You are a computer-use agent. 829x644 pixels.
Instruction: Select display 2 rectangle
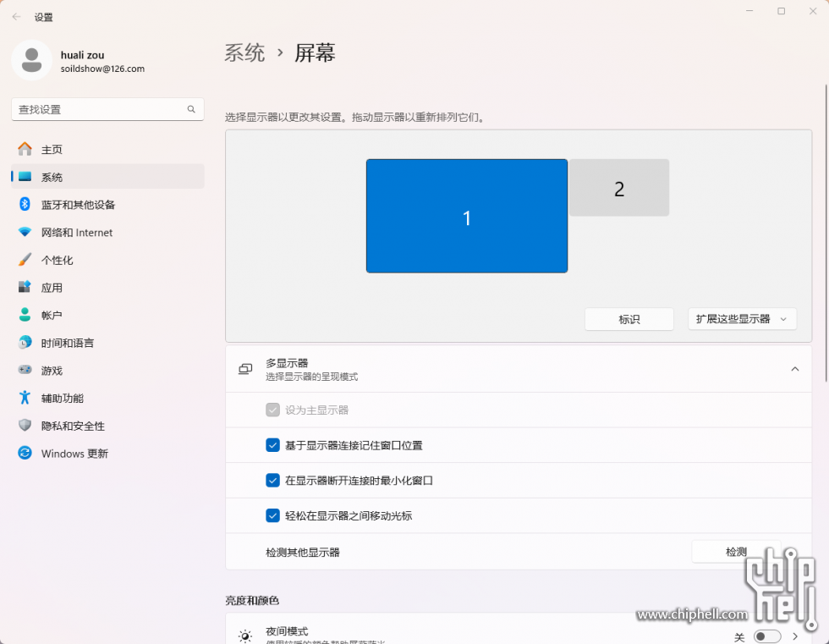pyautogui.click(x=619, y=188)
